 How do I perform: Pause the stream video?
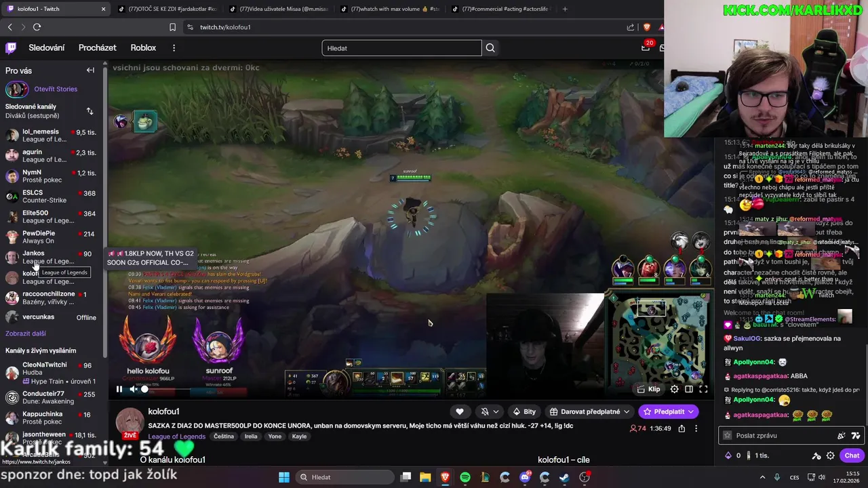tap(119, 389)
